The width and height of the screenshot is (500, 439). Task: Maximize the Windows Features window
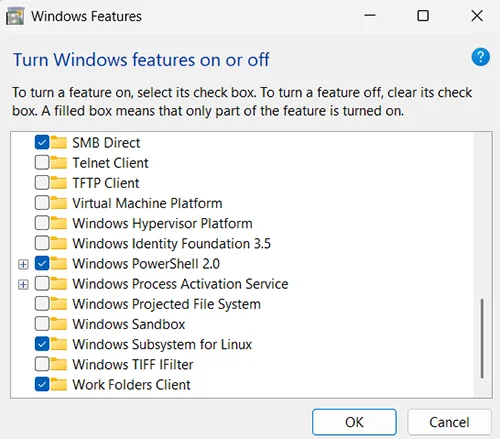coord(423,16)
